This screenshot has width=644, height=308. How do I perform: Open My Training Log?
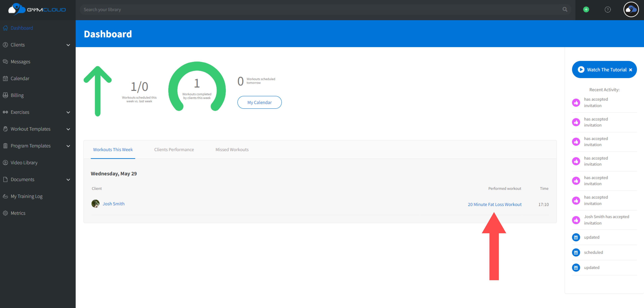(26, 196)
